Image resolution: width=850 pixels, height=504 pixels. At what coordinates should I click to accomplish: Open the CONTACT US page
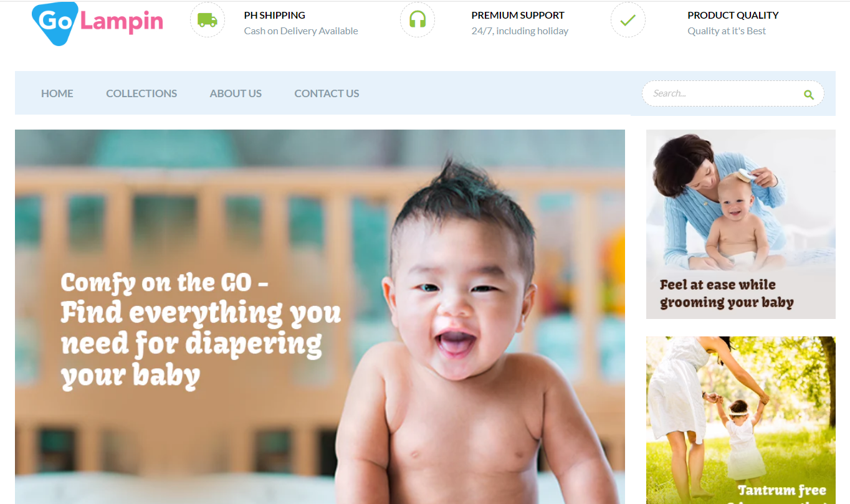(x=327, y=93)
